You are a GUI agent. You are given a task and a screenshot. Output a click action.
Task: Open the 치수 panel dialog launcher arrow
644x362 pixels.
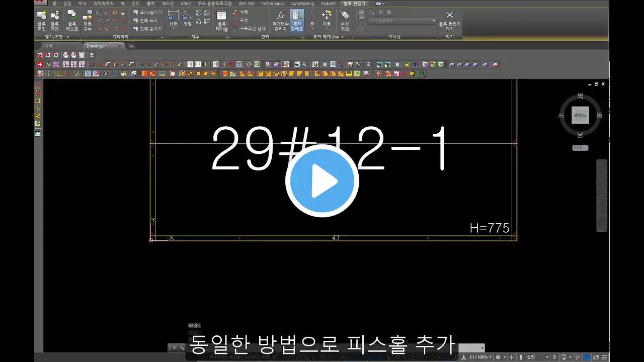226,37
